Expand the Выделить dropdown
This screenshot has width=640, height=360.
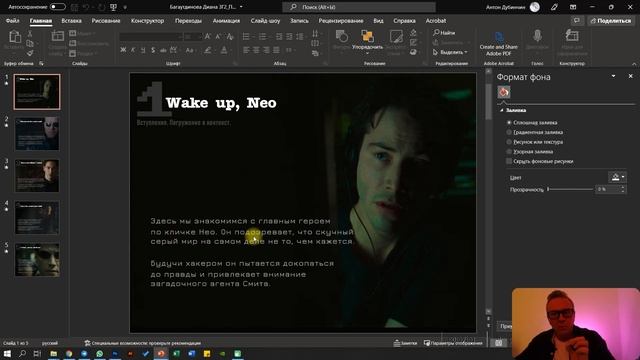pos(466,52)
